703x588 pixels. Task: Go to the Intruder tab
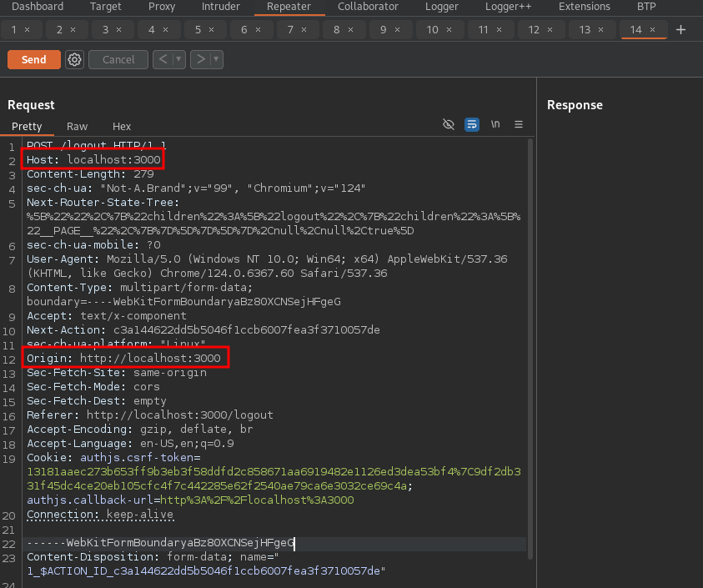pyautogui.click(x=221, y=7)
